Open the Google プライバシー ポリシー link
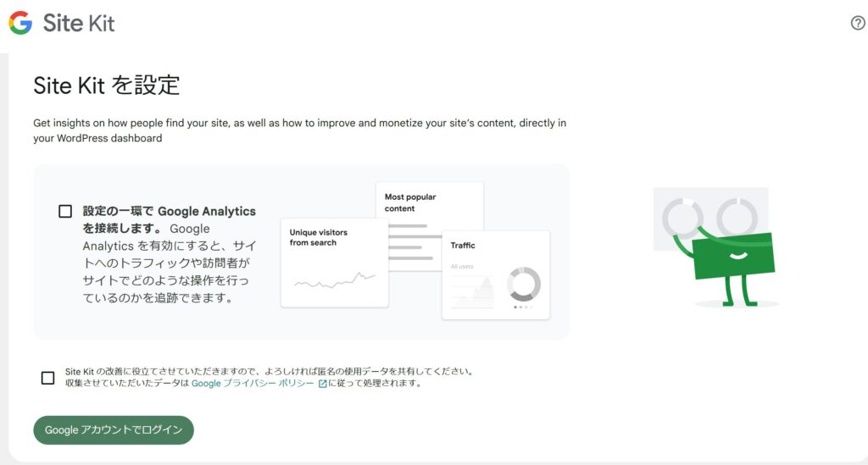868x465 pixels. [x=253, y=383]
